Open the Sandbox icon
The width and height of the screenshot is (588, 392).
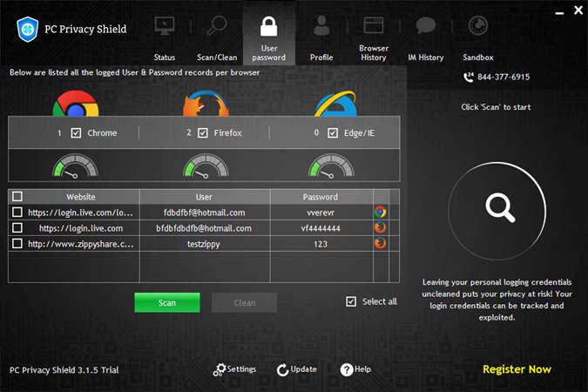coord(477,25)
